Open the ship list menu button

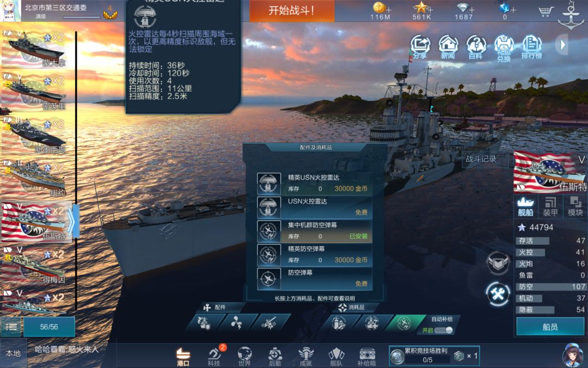coord(11,327)
